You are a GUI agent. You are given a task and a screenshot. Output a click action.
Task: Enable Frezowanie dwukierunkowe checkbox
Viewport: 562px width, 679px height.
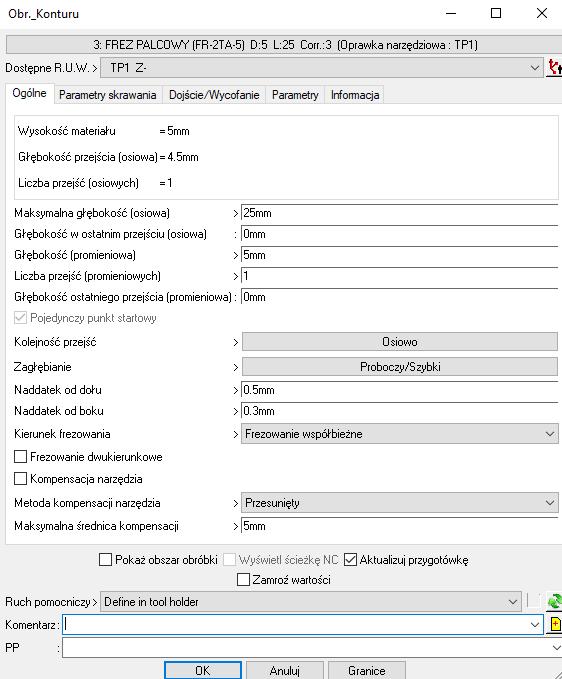pyautogui.click(x=20, y=456)
